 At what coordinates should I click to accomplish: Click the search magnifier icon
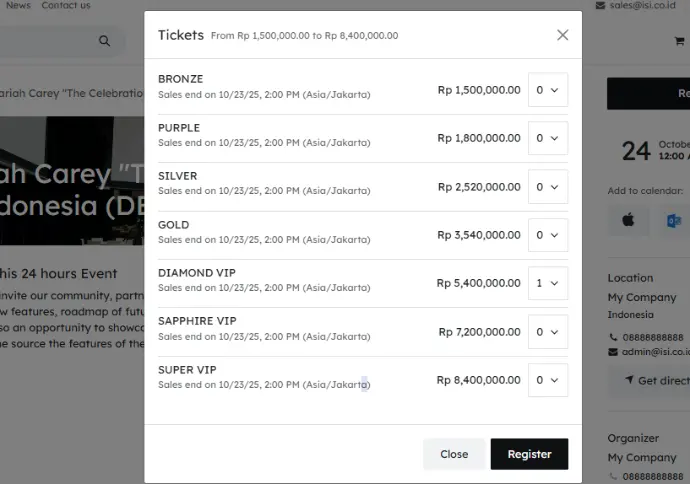coord(104,41)
